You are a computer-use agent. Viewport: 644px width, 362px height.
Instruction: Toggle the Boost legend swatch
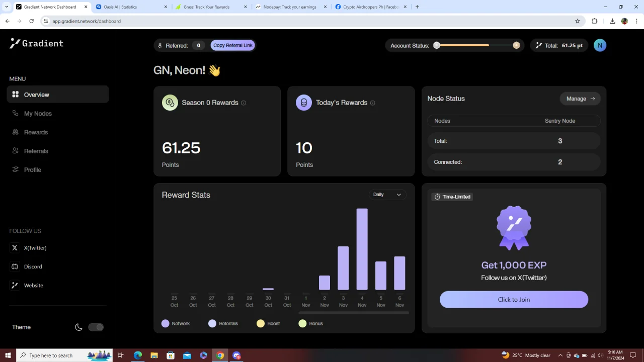point(261,323)
